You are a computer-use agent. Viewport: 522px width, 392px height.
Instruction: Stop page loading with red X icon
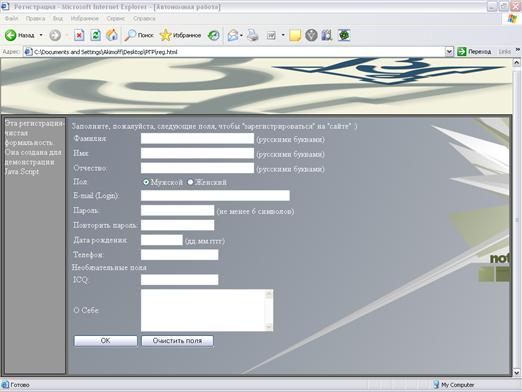click(79, 35)
